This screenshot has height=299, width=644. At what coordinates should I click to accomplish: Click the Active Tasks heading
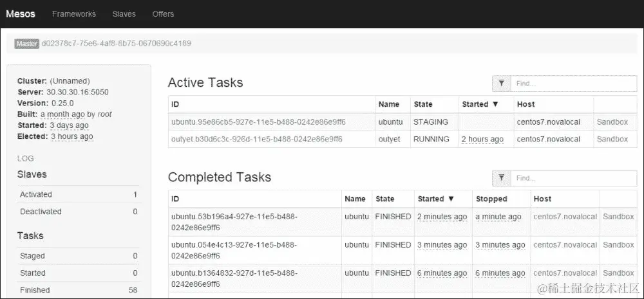click(x=205, y=83)
